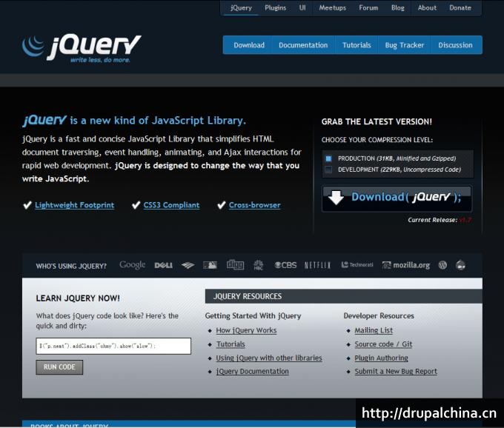Open the How jQuery Works link
The image size is (504, 428).
coord(246,330)
